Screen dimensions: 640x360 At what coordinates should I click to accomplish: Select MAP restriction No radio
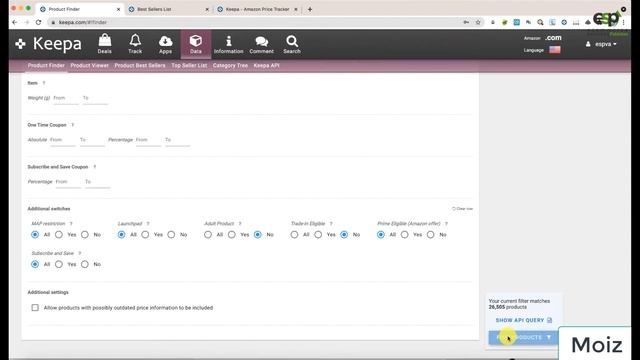tap(85, 235)
